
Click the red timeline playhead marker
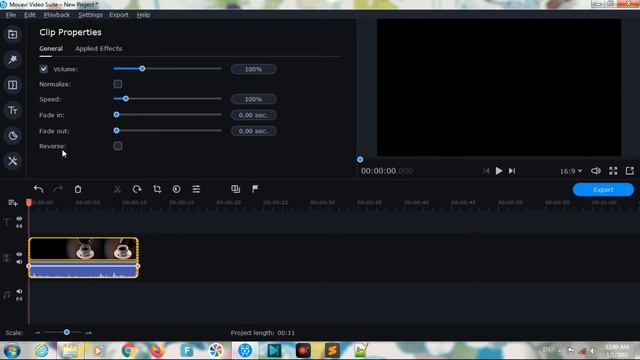(29, 202)
